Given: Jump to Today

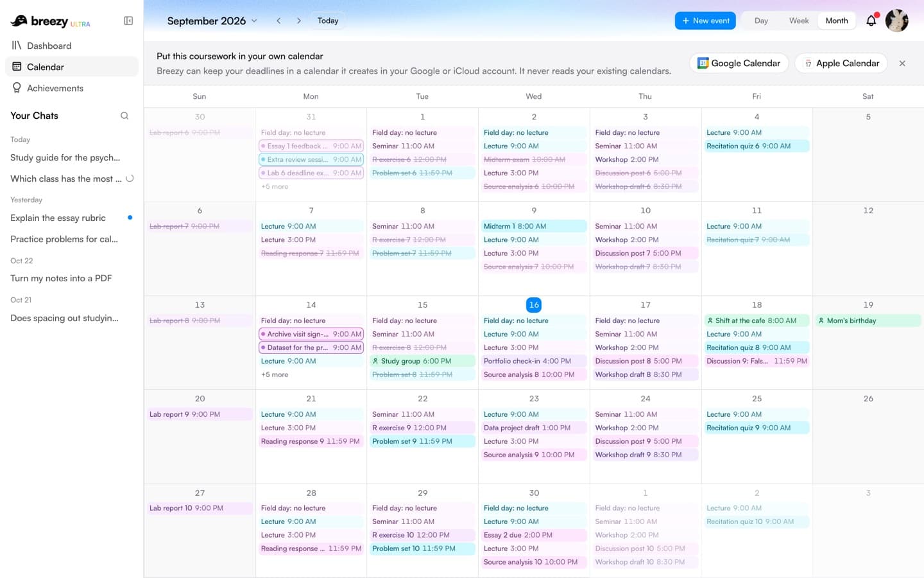Looking at the screenshot, I should coord(328,21).
